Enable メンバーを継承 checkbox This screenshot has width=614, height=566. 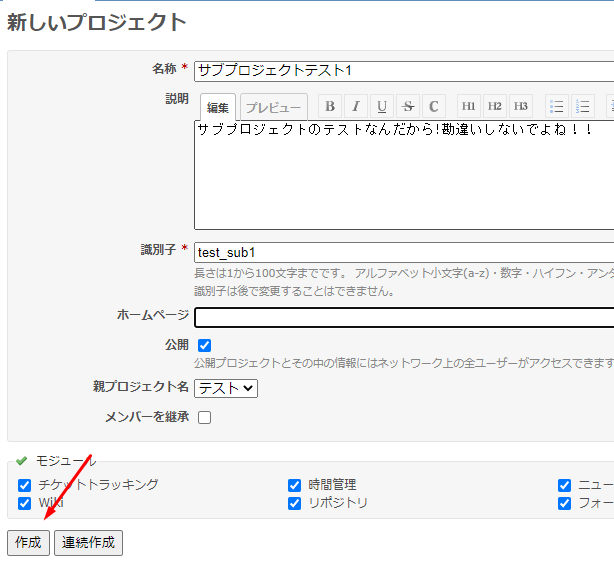point(204,418)
